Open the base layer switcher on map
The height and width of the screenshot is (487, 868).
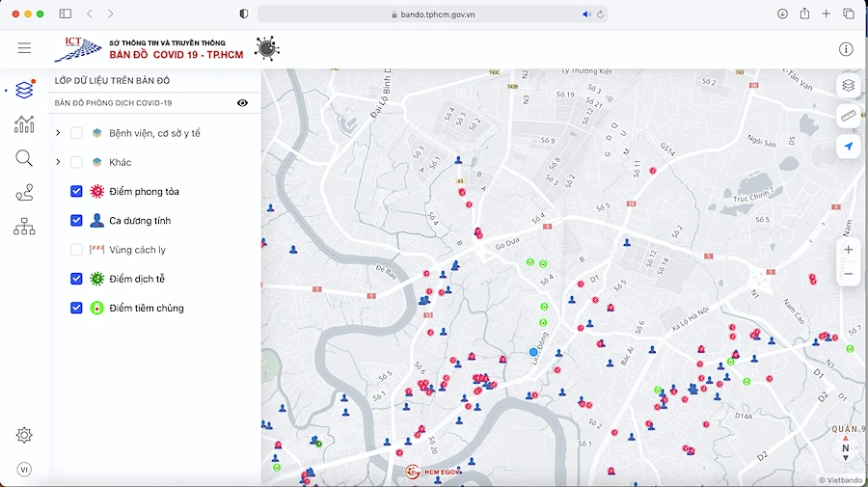[849, 85]
